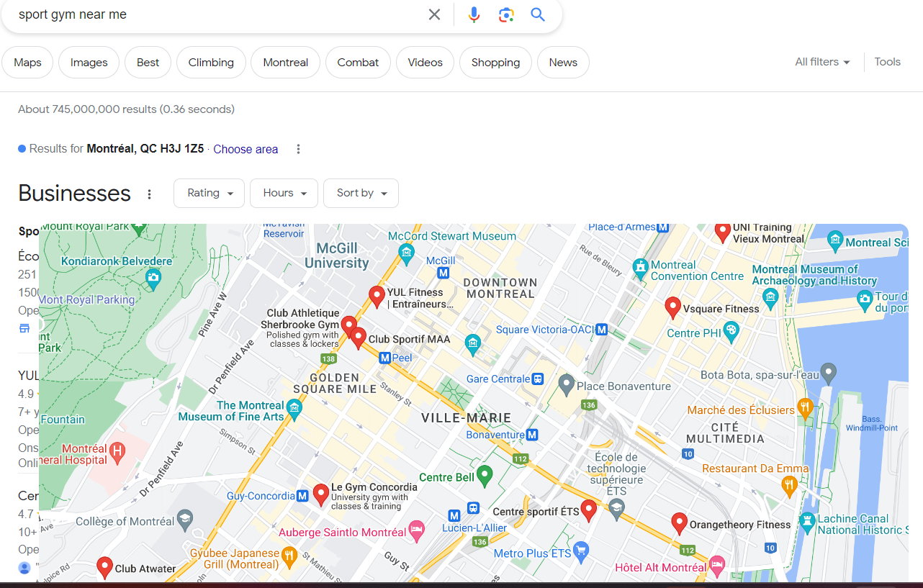Open Google Lens image search icon

coord(506,14)
